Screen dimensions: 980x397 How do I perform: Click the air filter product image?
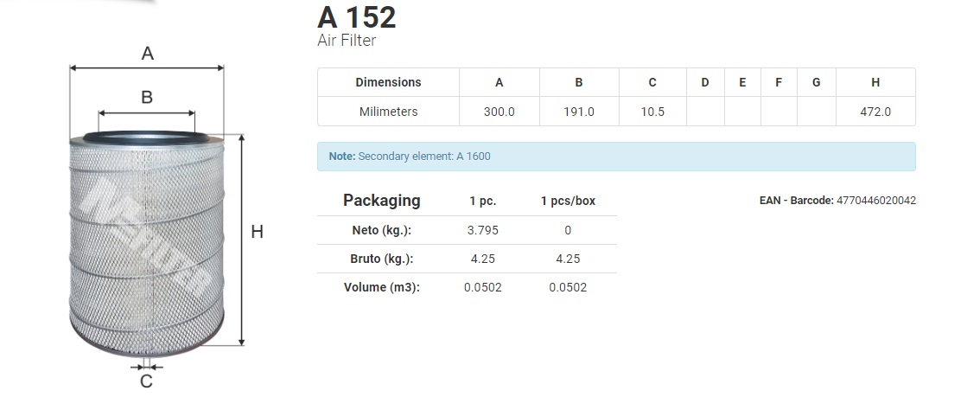[146, 244]
